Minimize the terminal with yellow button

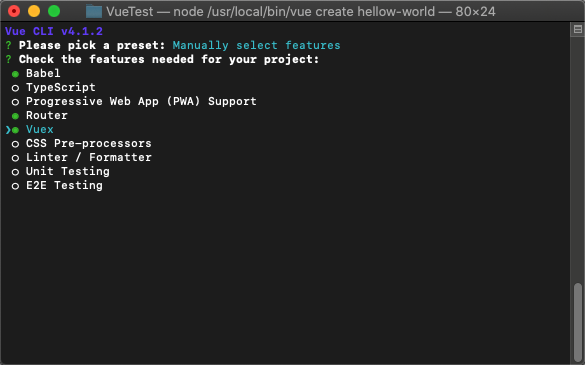[34, 11]
